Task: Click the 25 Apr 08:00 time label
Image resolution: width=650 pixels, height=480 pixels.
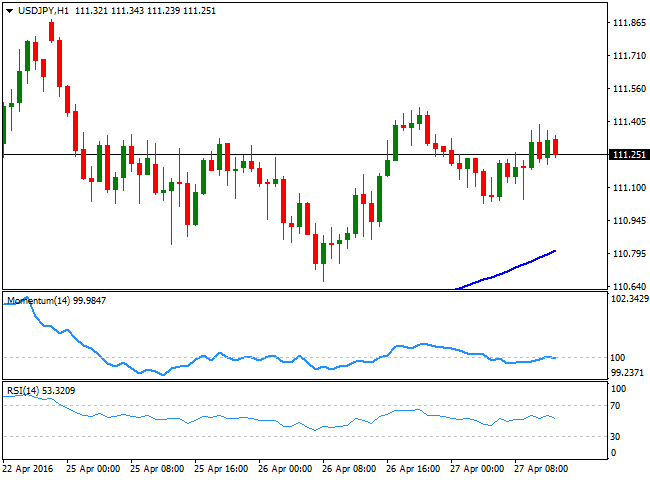Action: [x=157, y=469]
